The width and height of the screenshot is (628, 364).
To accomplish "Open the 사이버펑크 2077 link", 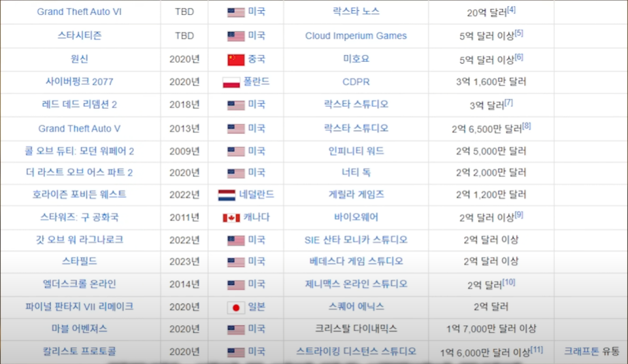I will coord(80,82).
